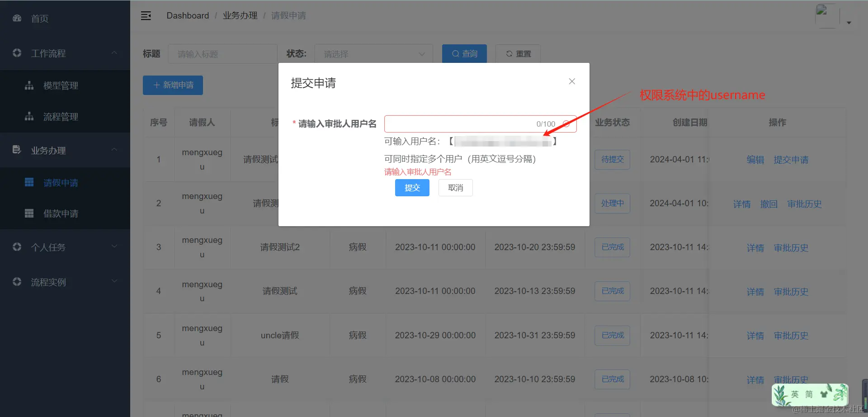Click the 2023-10-20 23:59:59 end date

(x=535, y=247)
